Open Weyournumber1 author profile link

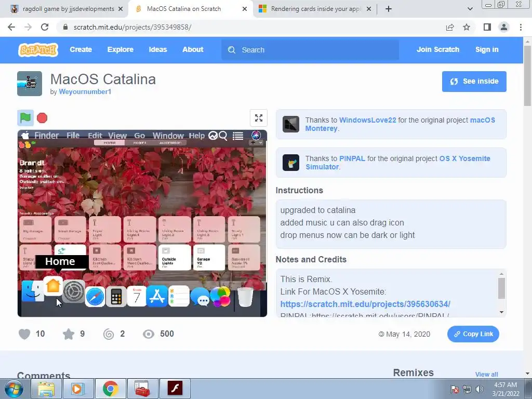[x=85, y=91]
